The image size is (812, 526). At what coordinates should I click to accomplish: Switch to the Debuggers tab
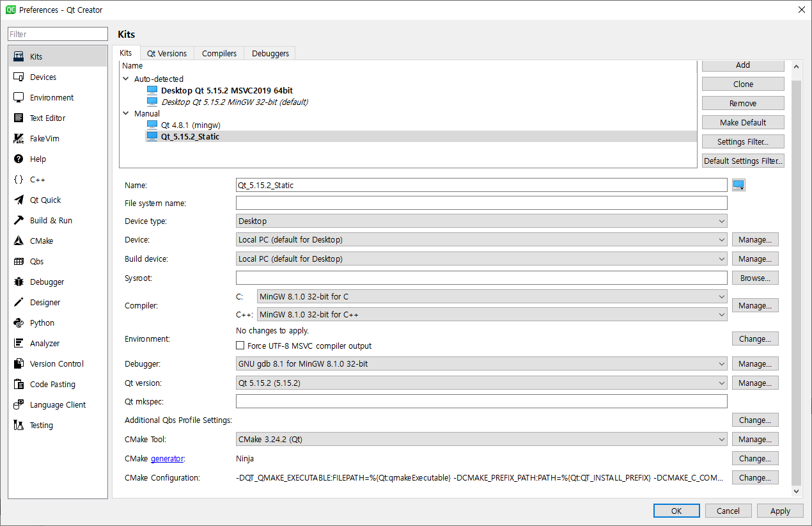coord(270,54)
